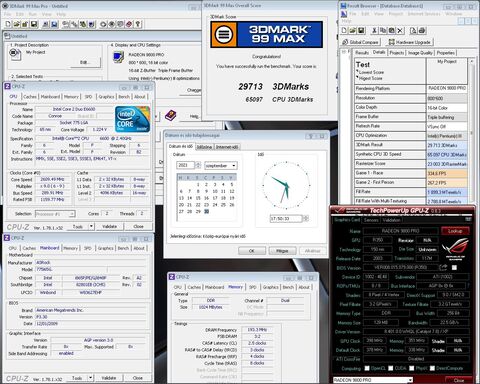The image size is (480, 384).
Task: Switch to Caches tab in upper CPU-Z
Action: pyautogui.click(x=30, y=96)
